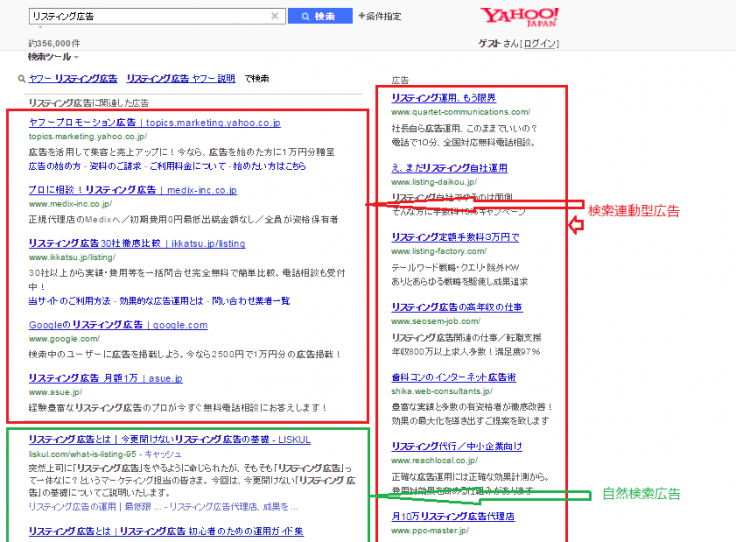Screen dimensions: 736x542
Task: Open the 初心者のための運用ガイド集 result
Action: (x=166, y=532)
